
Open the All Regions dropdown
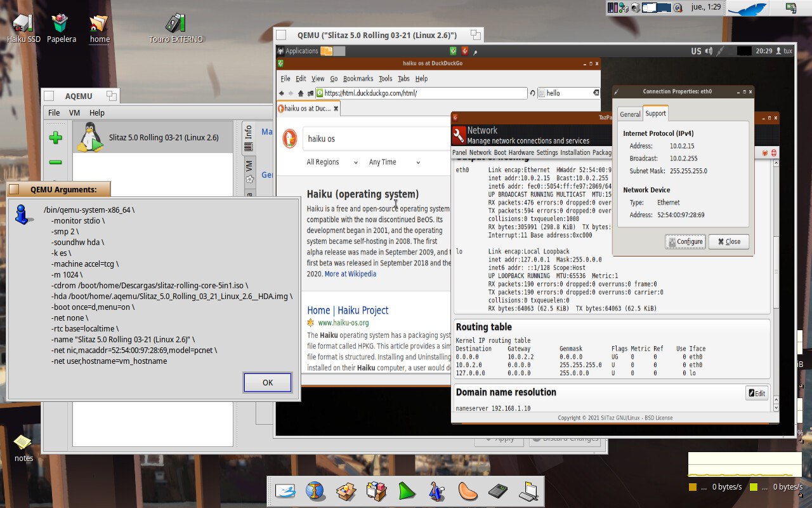tap(332, 163)
